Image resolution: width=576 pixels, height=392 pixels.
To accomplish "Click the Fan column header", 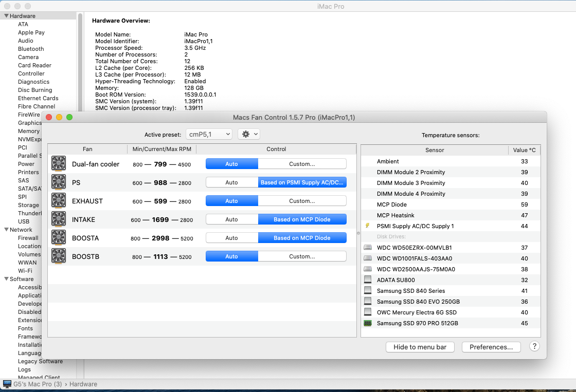I will [87, 149].
